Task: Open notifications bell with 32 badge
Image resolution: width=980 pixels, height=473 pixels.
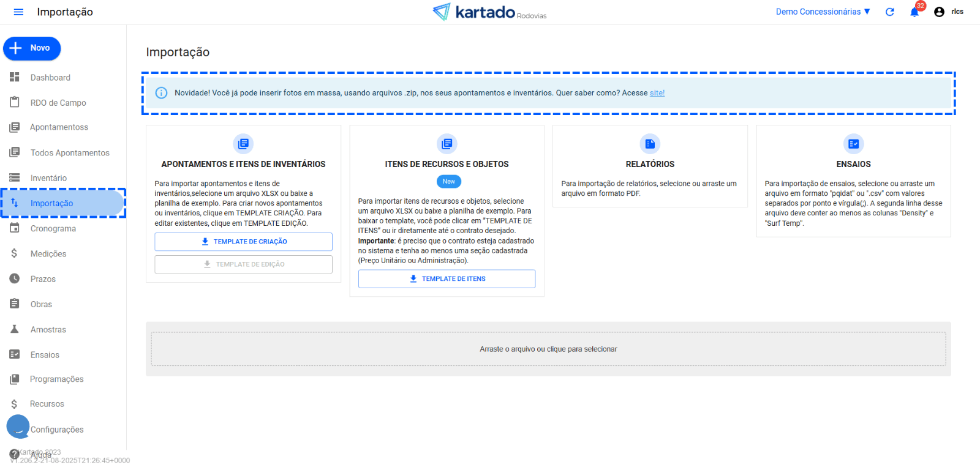Action: point(914,12)
